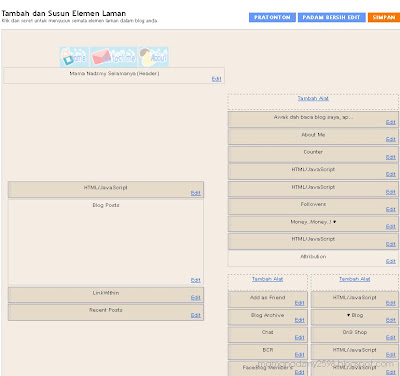Edit the Recent Posts widget
Image resolution: width=400 pixels, height=376 pixels.
pyautogui.click(x=196, y=315)
